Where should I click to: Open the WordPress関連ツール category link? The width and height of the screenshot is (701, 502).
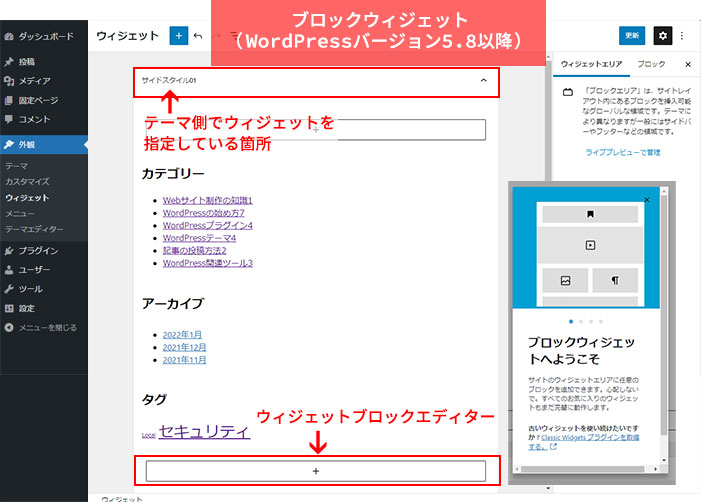[x=207, y=263]
